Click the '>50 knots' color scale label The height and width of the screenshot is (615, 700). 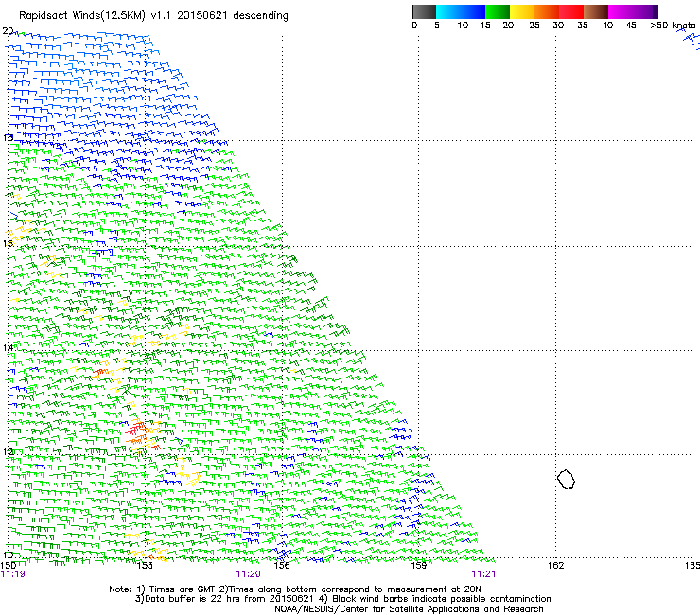[673, 26]
